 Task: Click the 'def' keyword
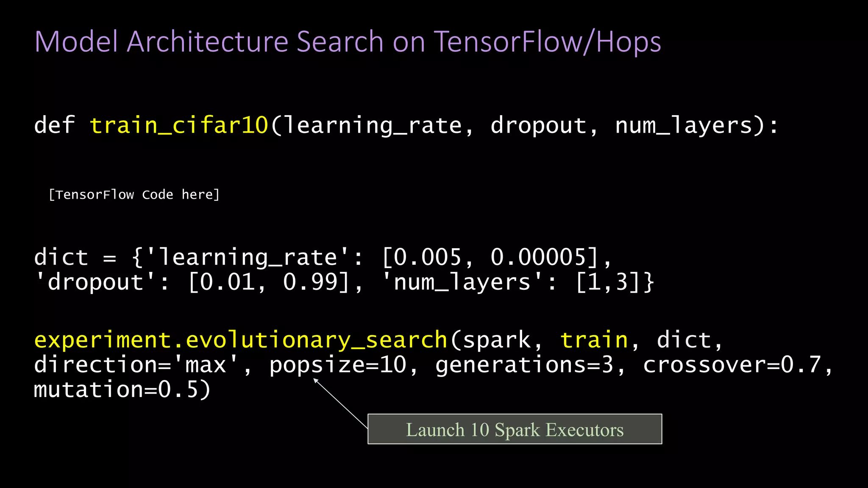[54, 125]
